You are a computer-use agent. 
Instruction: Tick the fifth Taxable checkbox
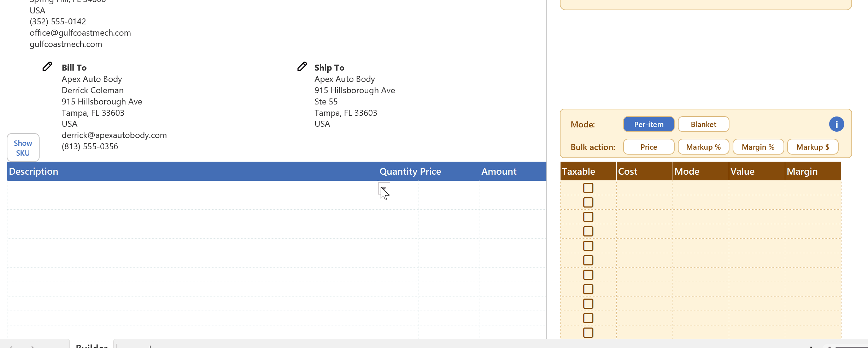[588, 246]
